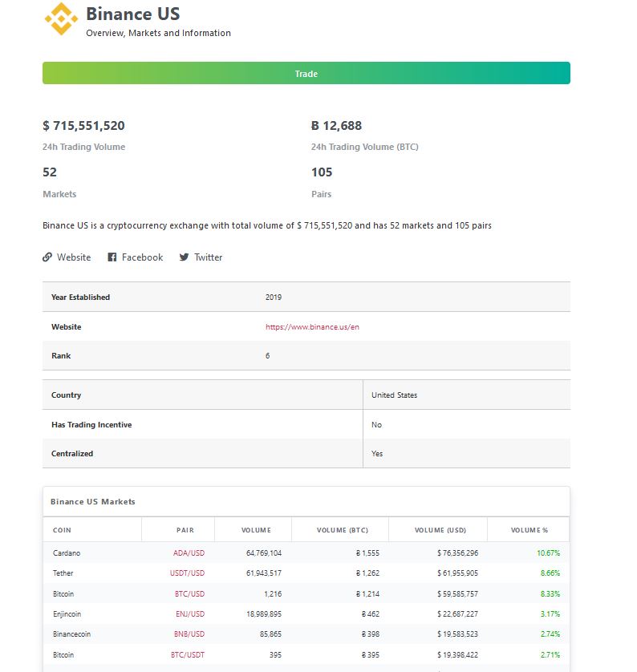Viewport: 637px width, 672px height.
Task: Open the Twitter text link
Action: pos(209,257)
